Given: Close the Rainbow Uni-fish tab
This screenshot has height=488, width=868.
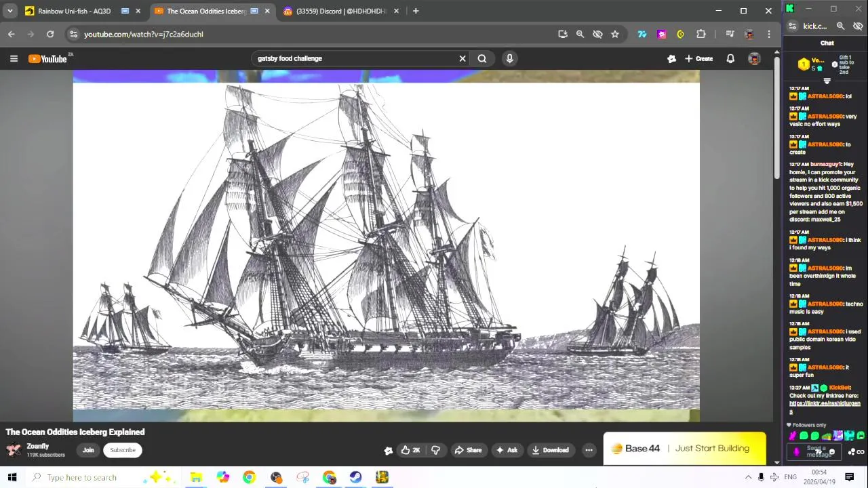Looking at the screenshot, I should [x=138, y=11].
